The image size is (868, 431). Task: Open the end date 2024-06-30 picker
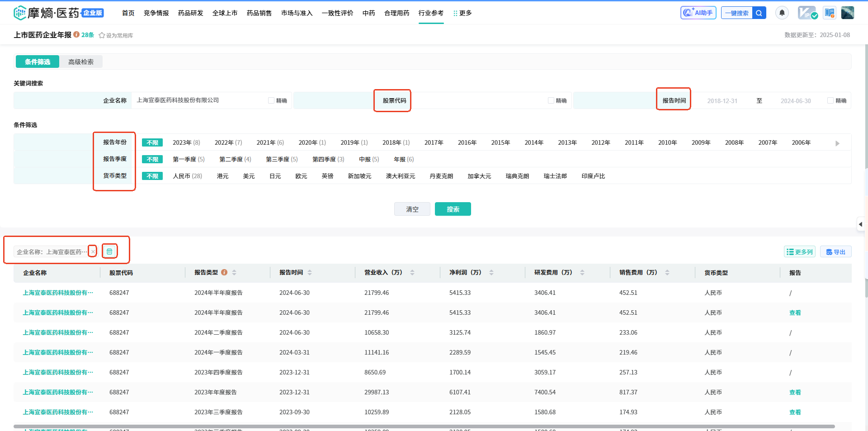[796, 101]
